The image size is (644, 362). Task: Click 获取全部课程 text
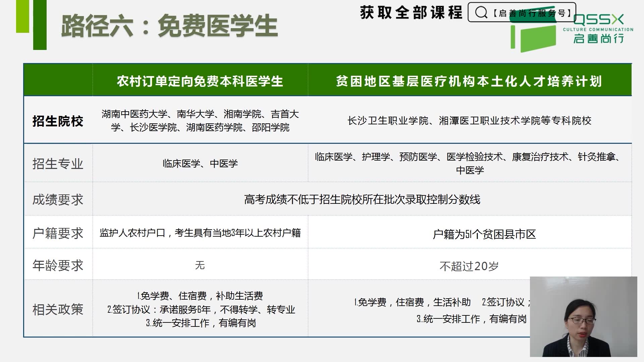point(411,12)
